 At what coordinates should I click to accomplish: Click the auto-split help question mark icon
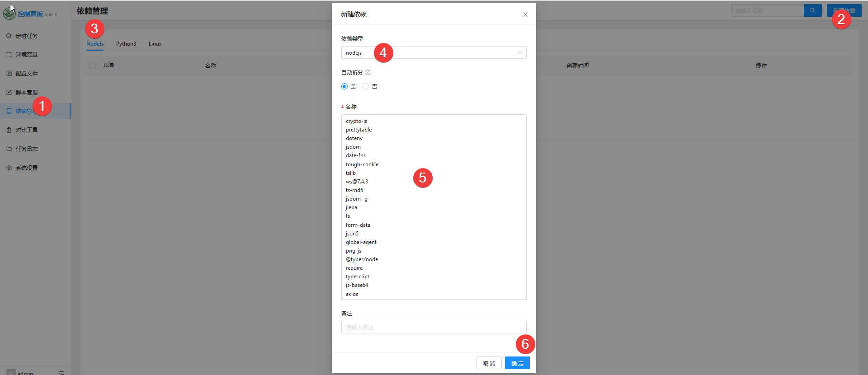pyautogui.click(x=368, y=72)
